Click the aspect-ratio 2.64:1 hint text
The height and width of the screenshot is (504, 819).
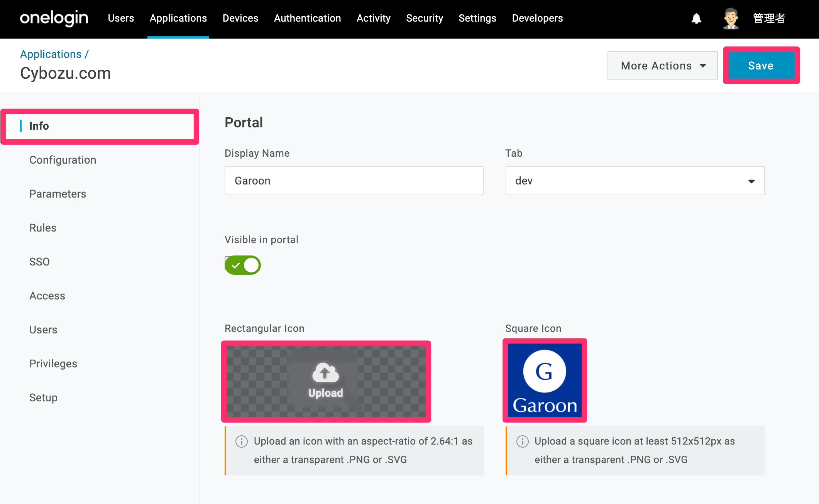coord(363,450)
